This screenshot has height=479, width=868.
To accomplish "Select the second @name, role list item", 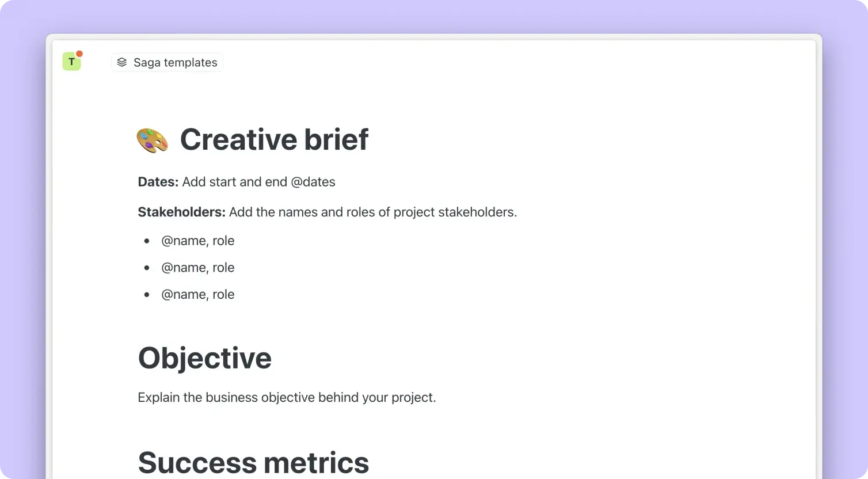I will (198, 268).
